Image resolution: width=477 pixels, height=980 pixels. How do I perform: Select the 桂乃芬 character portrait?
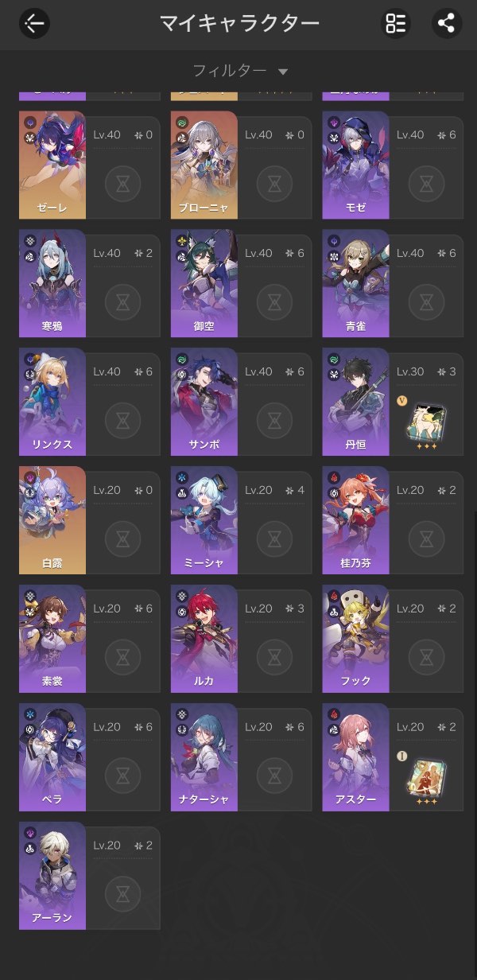355,519
